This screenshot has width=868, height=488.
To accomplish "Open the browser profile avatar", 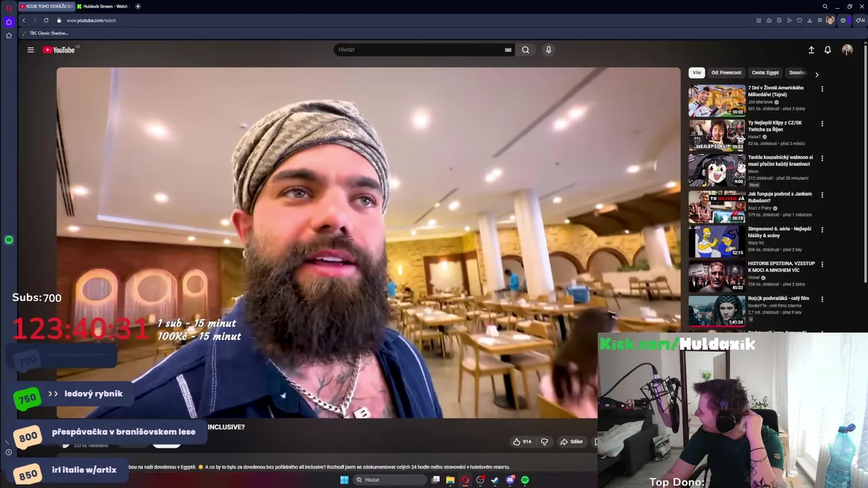I will [830, 20].
